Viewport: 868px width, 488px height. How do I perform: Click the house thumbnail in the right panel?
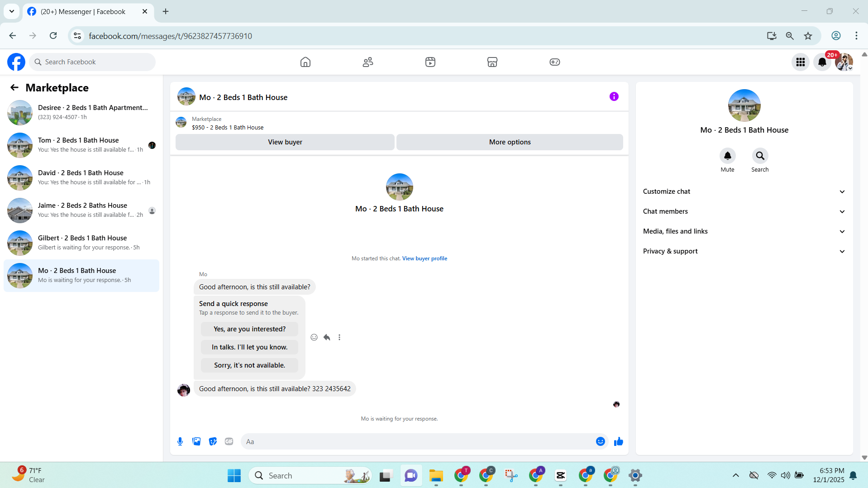[744, 105]
